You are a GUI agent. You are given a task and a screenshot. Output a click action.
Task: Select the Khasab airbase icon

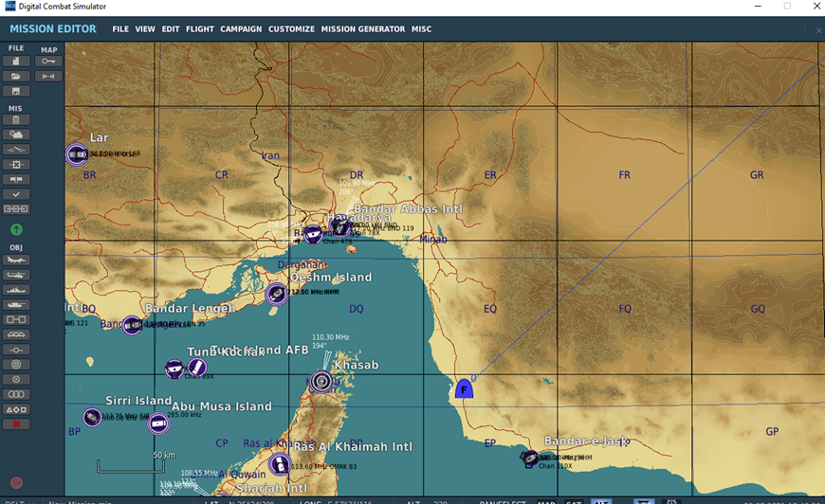tap(321, 382)
